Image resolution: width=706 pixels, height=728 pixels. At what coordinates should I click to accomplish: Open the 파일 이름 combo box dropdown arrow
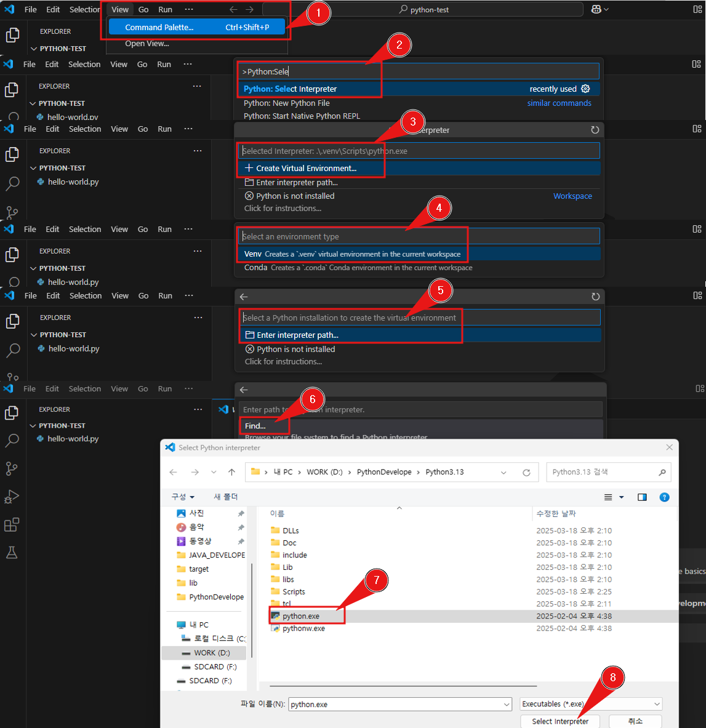[507, 705]
